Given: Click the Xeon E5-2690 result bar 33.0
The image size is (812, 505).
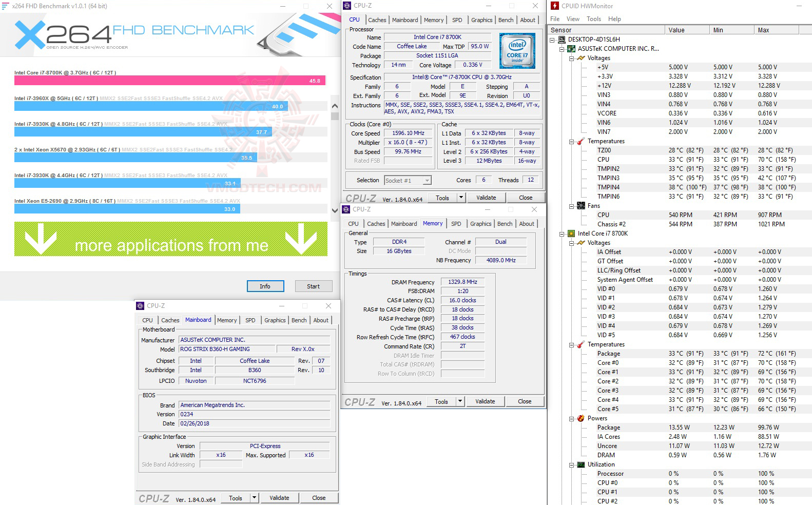Looking at the screenshot, I should pos(127,209).
